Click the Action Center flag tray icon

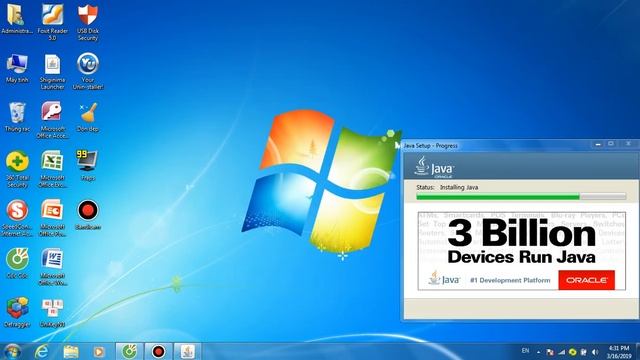click(x=550, y=352)
